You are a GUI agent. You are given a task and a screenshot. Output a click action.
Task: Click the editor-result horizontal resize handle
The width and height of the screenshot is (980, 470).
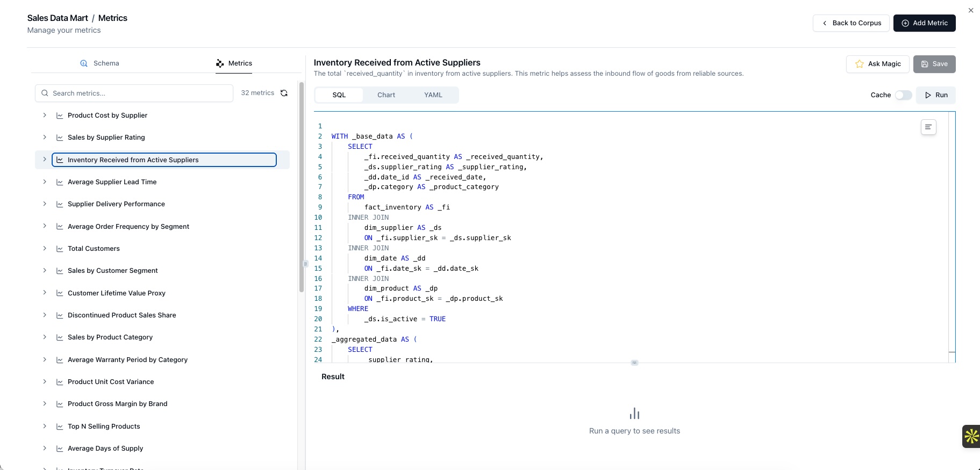tap(634, 363)
